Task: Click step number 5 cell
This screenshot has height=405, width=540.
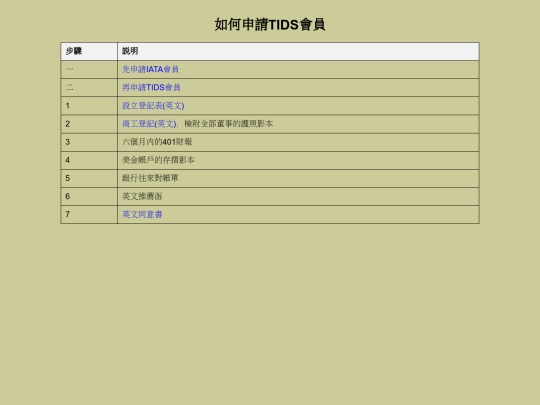Action: (x=89, y=178)
